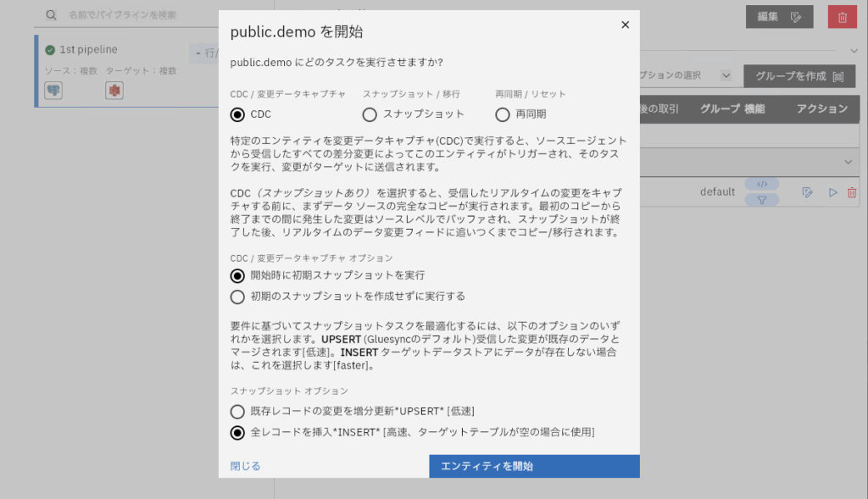Click the 閉じる link
The height and width of the screenshot is (499, 868).
pyautogui.click(x=245, y=466)
